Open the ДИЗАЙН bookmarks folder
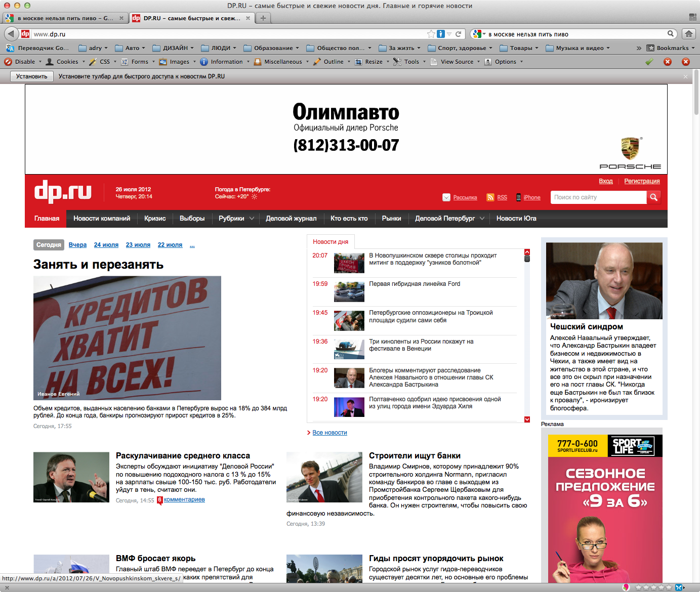 pos(175,48)
